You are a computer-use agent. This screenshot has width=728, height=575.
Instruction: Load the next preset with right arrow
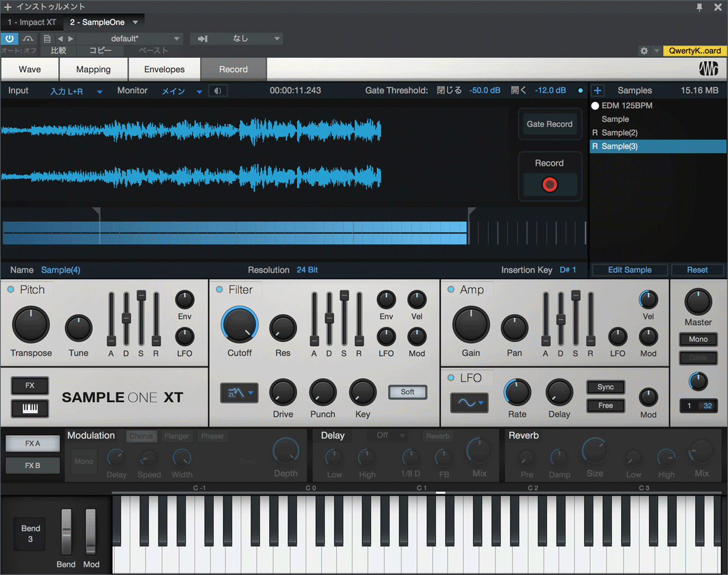tap(70, 39)
